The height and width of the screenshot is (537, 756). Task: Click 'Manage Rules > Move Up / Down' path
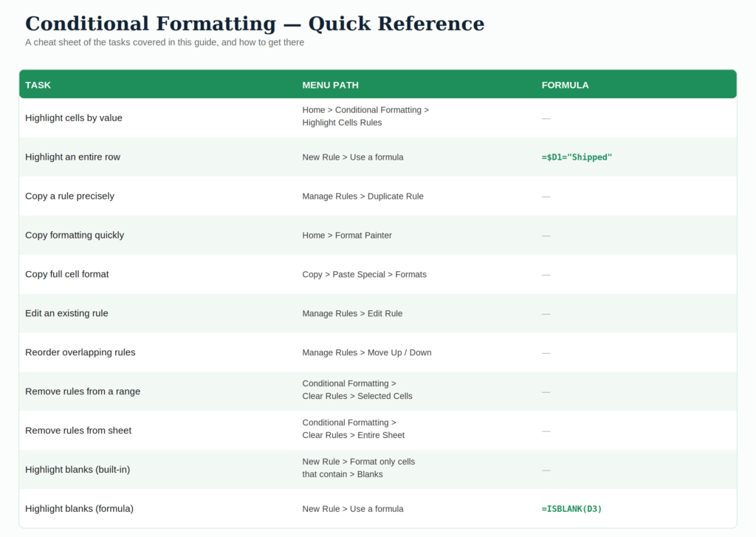[x=367, y=352]
